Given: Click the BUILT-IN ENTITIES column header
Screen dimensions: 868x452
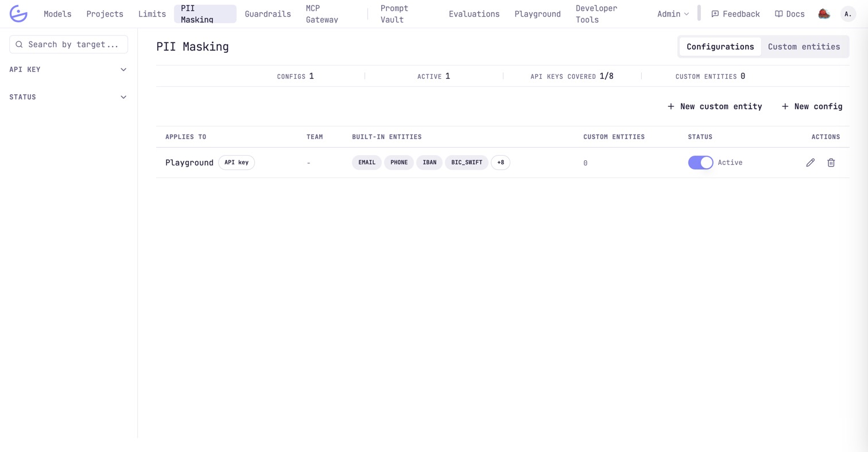Looking at the screenshot, I should point(387,137).
